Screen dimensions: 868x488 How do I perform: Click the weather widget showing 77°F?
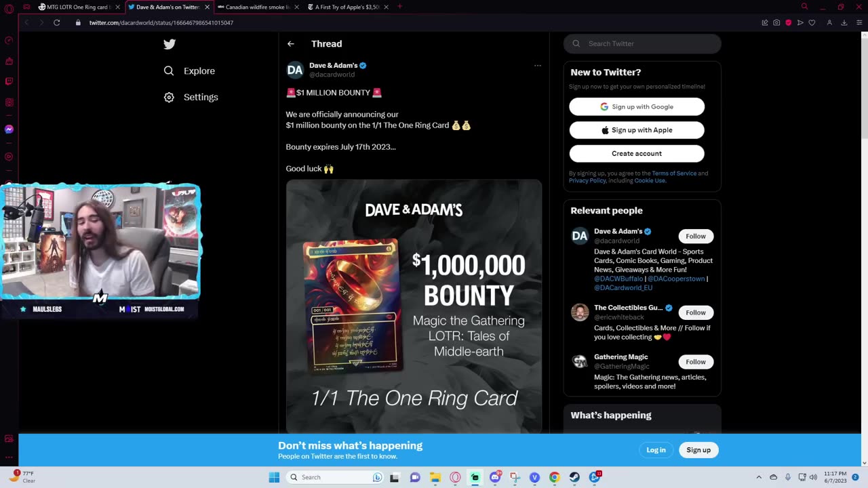click(22, 476)
